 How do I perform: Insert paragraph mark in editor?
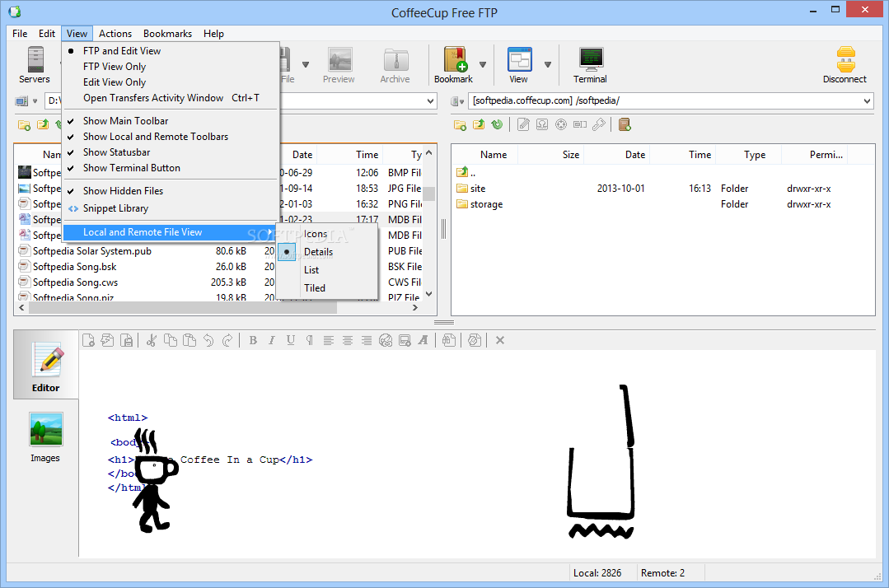[x=310, y=340]
